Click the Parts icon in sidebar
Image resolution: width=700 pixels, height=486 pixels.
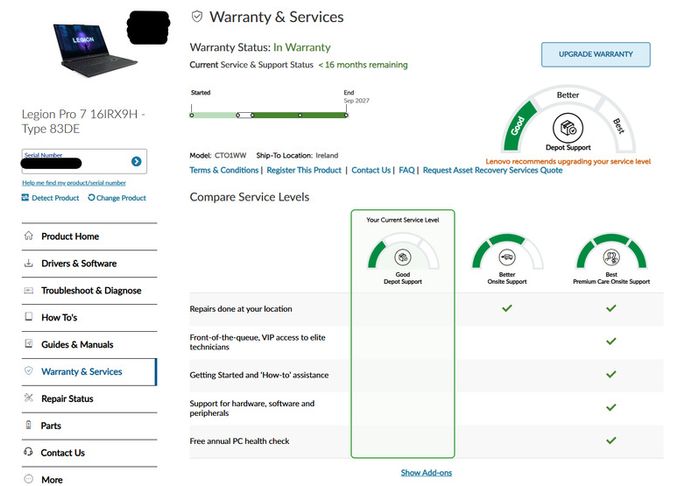[x=29, y=425]
